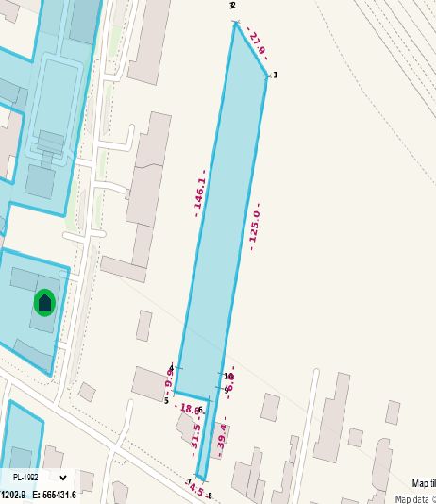Click the 146.1 boundary length label

200,193
